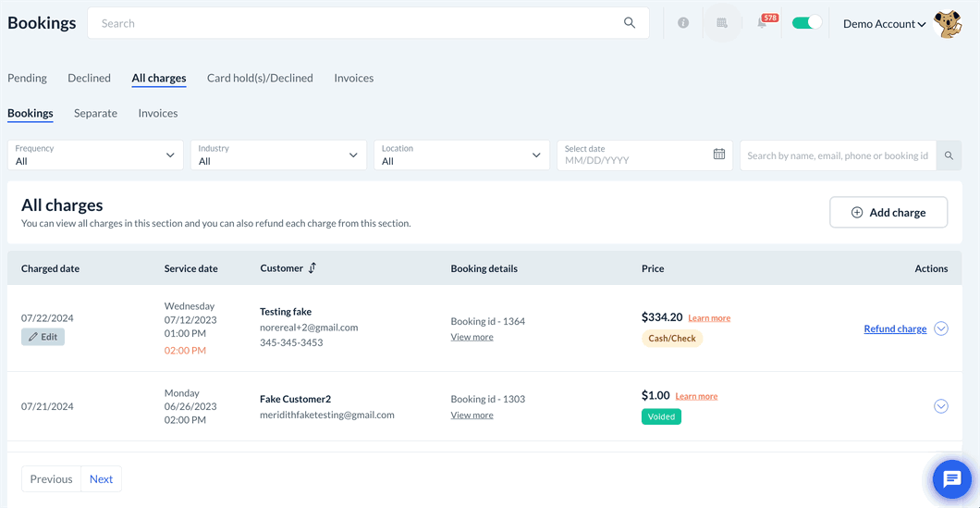Open the Demo Account menu
Viewport: 980px width, 508px height.
pos(884,24)
